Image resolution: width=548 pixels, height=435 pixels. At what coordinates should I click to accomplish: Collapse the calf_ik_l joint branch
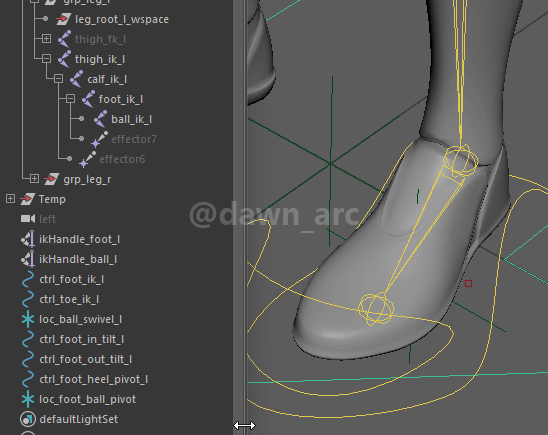pyautogui.click(x=58, y=79)
